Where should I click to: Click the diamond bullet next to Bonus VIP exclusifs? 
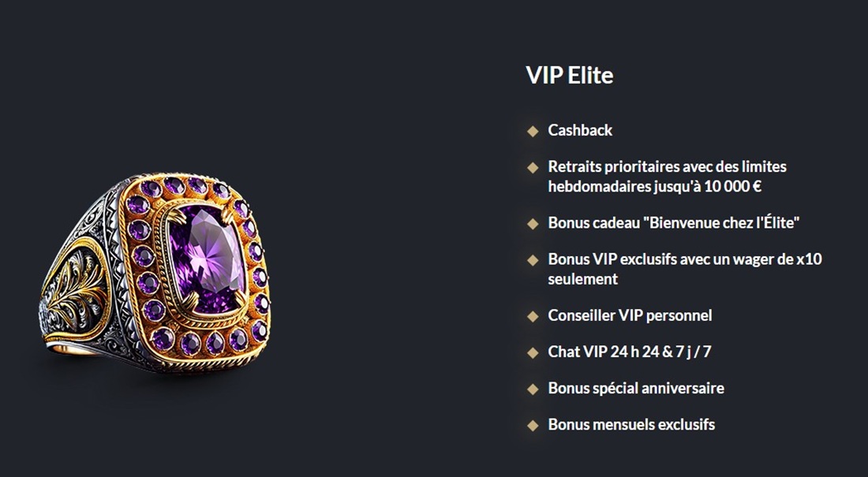(533, 260)
